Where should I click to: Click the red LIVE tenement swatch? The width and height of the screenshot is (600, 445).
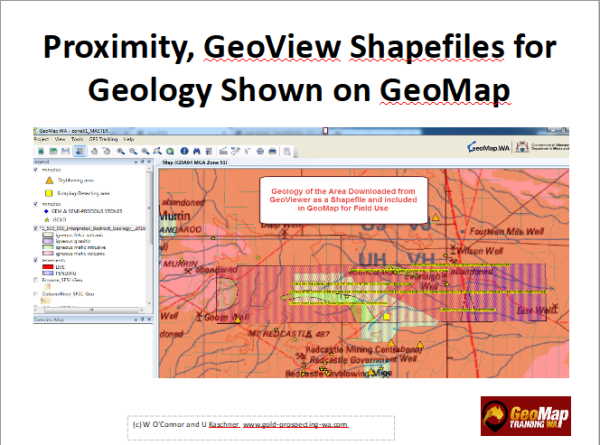coord(48,267)
